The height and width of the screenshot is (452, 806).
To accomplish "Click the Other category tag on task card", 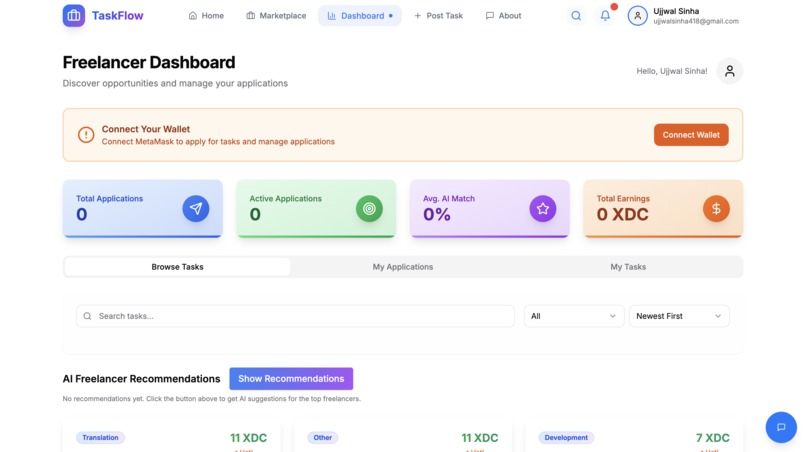I will tap(323, 438).
